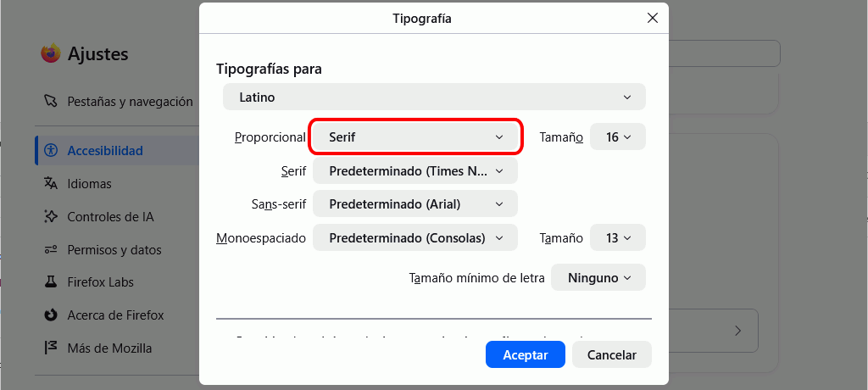Open the Sans-serif Arial font dropdown
Image resolution: width=868 pixels, height=390 pixels.
(415, 203)
